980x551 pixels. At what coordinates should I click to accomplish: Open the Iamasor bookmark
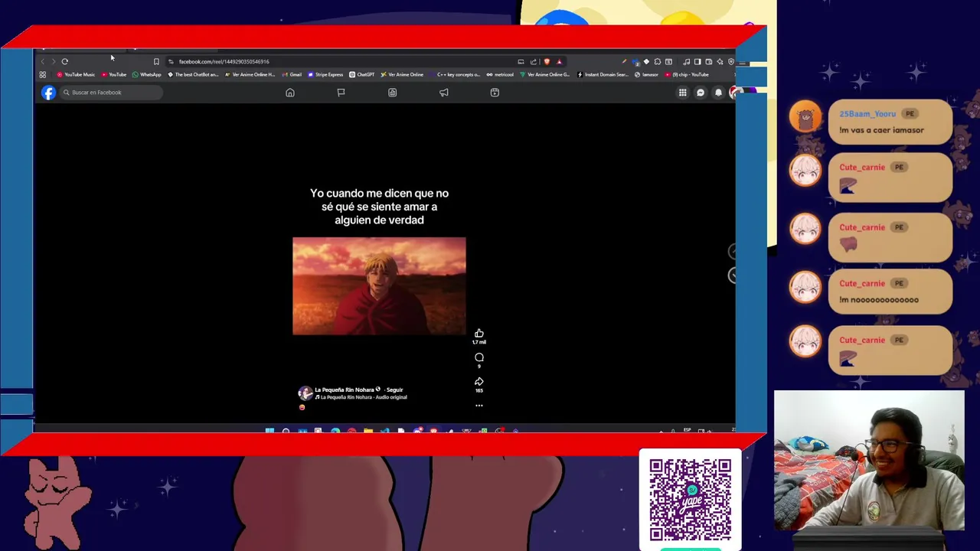click(x=646, y=74)
